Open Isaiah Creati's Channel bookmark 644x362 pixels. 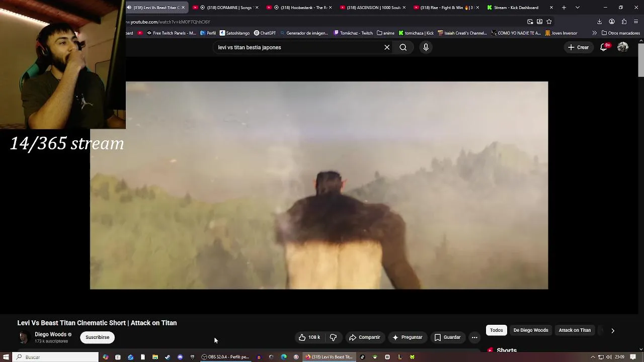pos(462,33)
